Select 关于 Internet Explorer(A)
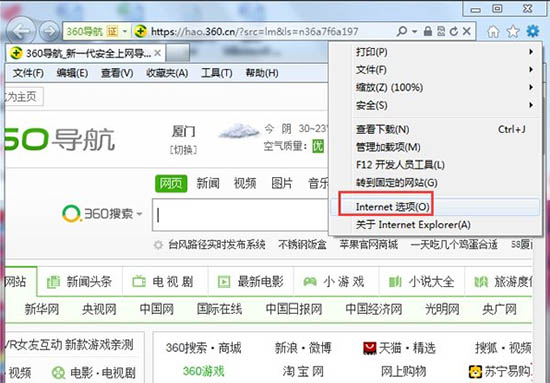This screenshot has width=550, height=383. pyautogui.click(x=435, y=224)
